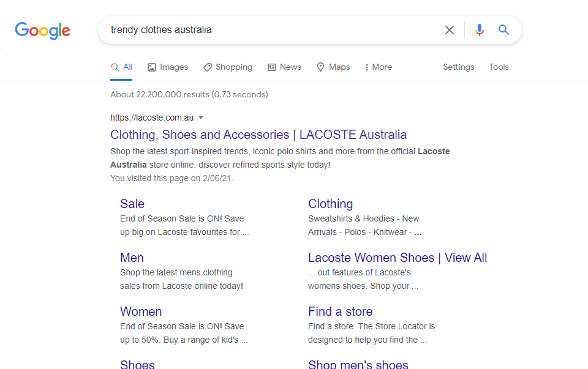
Task: Click 'Shop the latest mens clothing' snippet
Action: click(x=176, y=273)
